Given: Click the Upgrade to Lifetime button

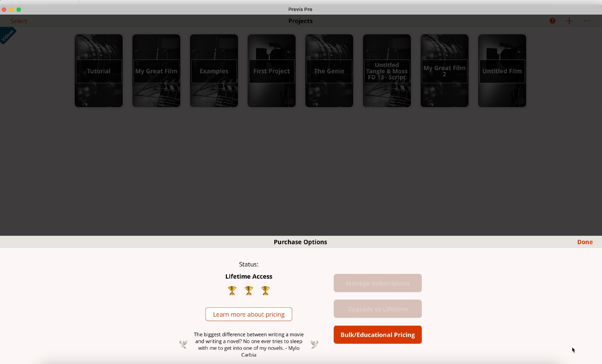Looking at the screenshot, I should 377,309.
